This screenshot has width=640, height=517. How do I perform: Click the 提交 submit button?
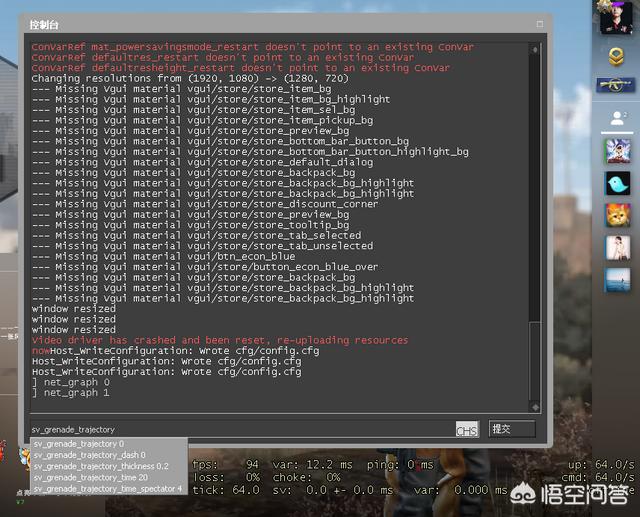[512, 429]
